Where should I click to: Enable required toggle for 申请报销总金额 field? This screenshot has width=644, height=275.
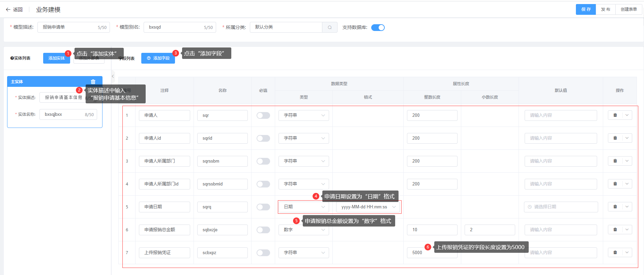tap(263, 230)
